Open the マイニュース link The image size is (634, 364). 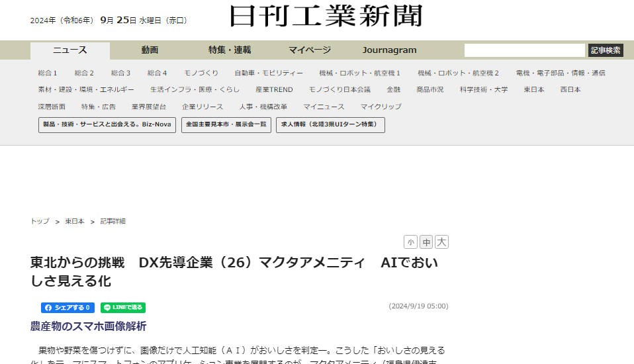[324, 107]
